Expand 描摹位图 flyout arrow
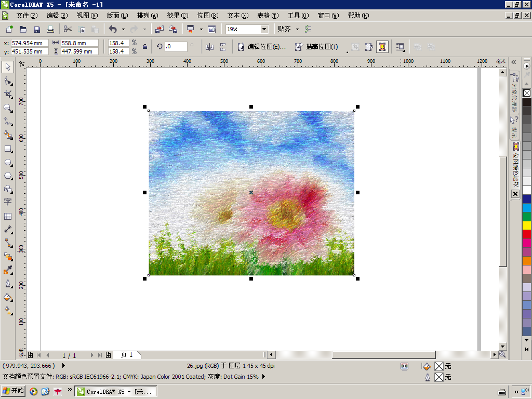The image size is (532, 399). tap(347, 52)
